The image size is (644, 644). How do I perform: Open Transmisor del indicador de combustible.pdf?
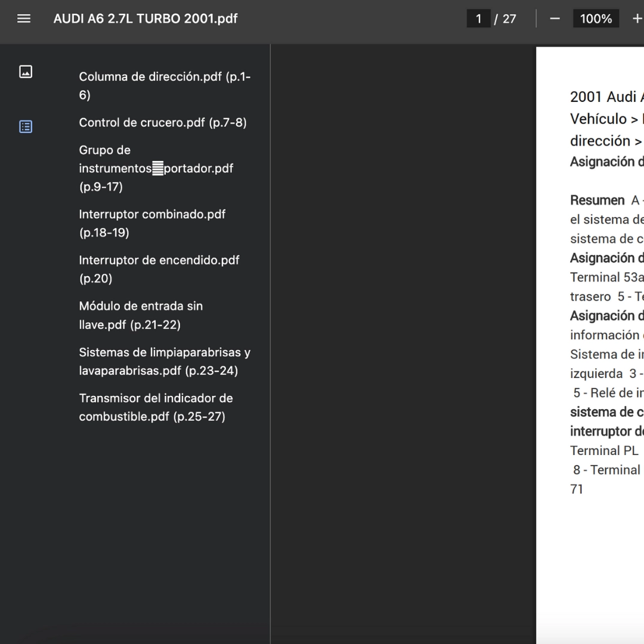point(156,407)
